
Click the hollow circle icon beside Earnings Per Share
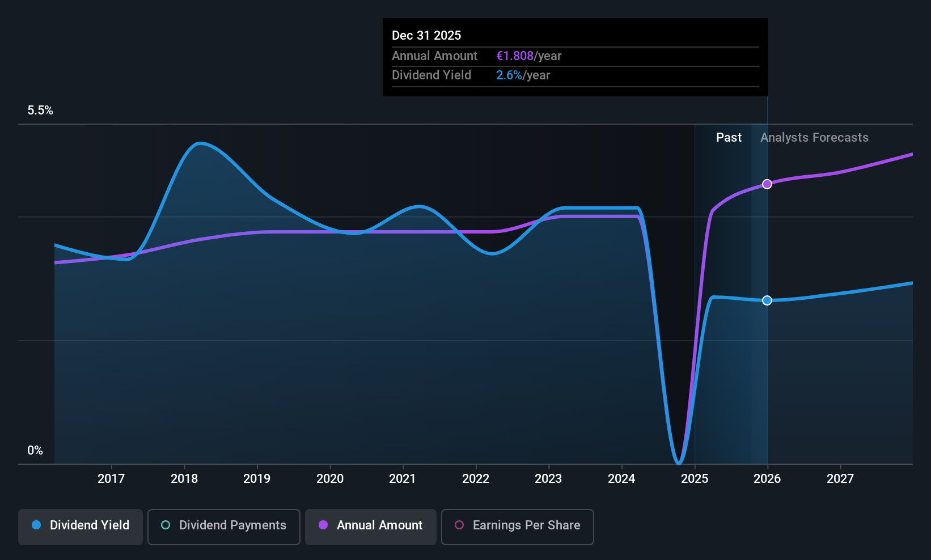pos(459,525)
